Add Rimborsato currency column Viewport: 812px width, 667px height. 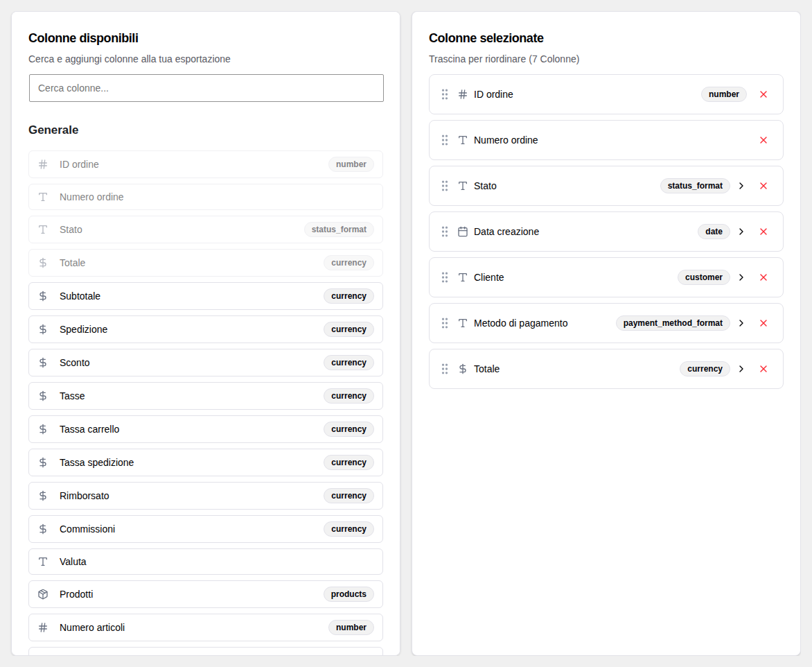[206, 496]
